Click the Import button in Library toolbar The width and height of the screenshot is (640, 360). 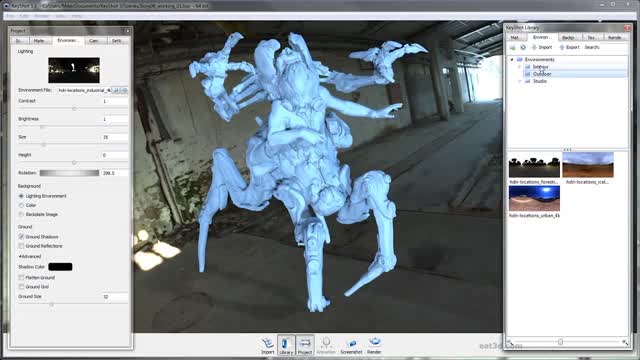click(x=542, y=47)
